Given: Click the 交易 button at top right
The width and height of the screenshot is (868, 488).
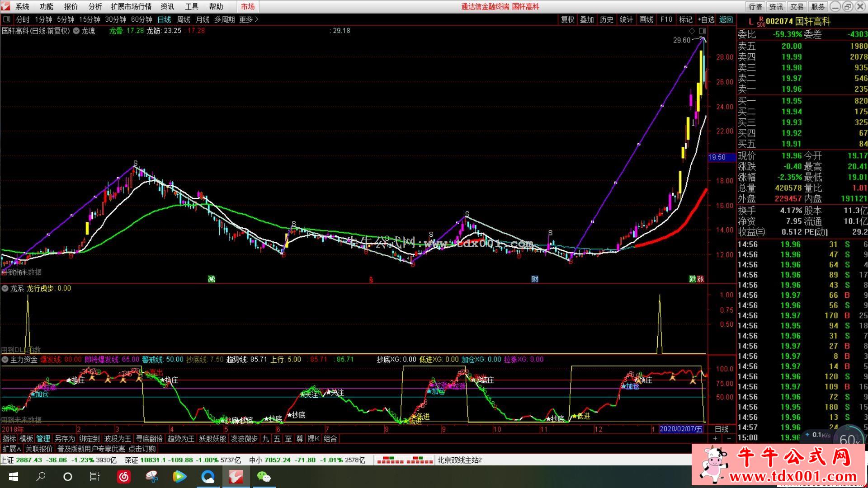Looking at the screenshot, I should tap(797, 6).
